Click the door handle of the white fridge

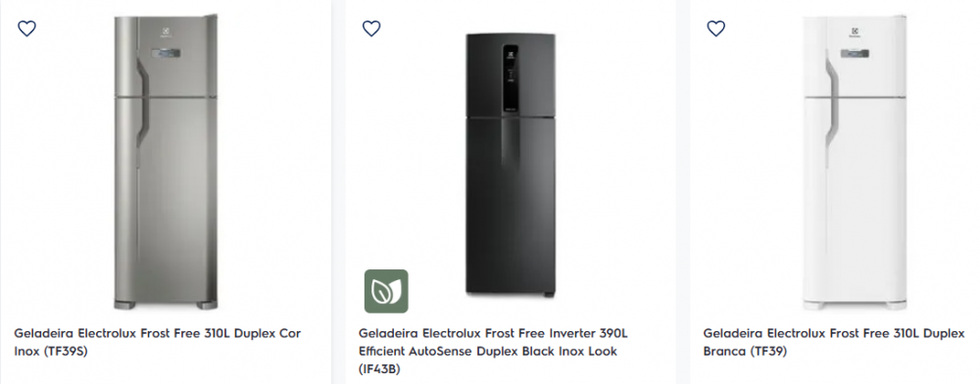[x=832, y=100]
